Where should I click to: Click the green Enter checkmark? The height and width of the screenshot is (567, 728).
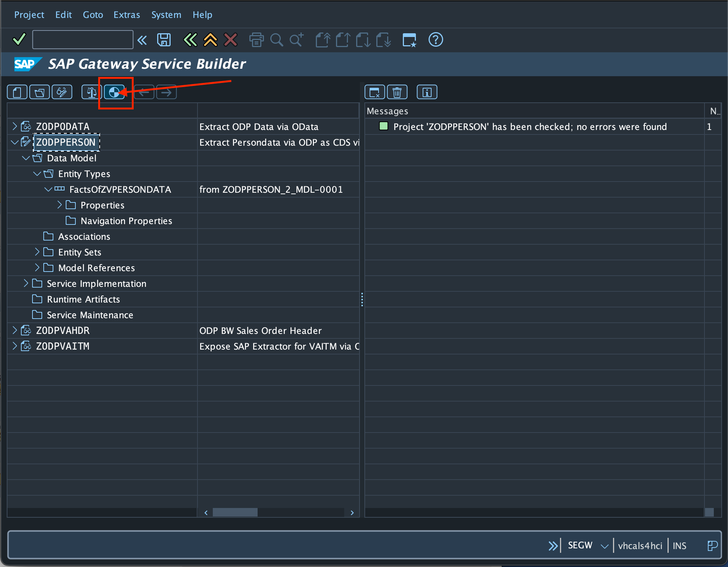point(19,40)
